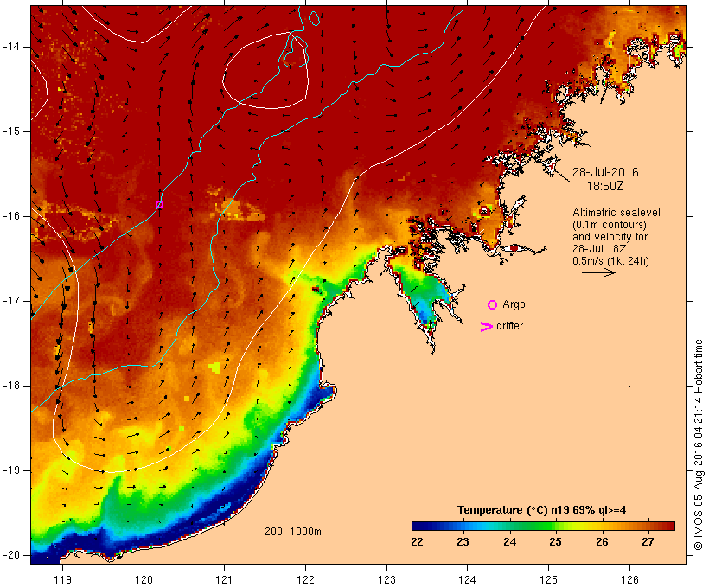The height and width of the screenshot is (588, 709).
Task: Click colorbar tick label 26
Action: tap(602, 542)
